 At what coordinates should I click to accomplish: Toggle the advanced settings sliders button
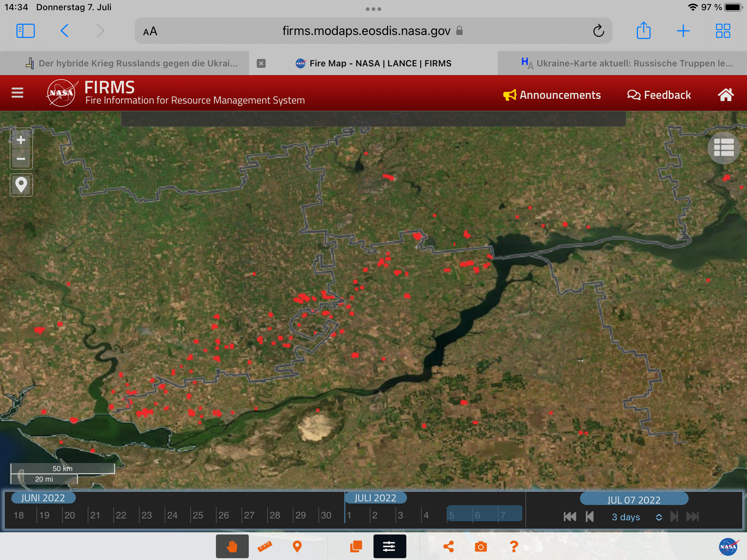pyautogui.click(x=390, y=546)
